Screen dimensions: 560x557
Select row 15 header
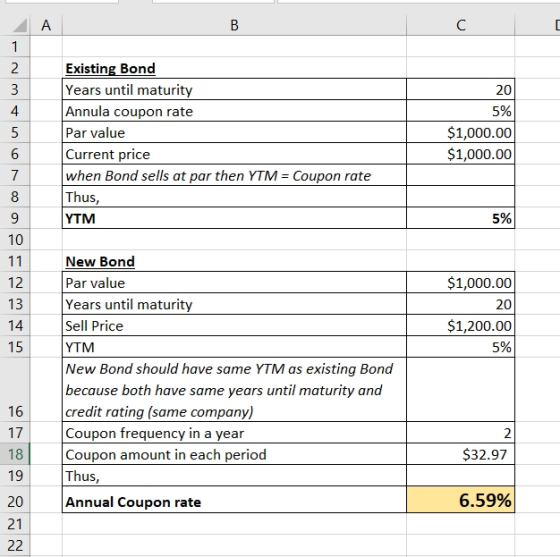pos(15,347)
